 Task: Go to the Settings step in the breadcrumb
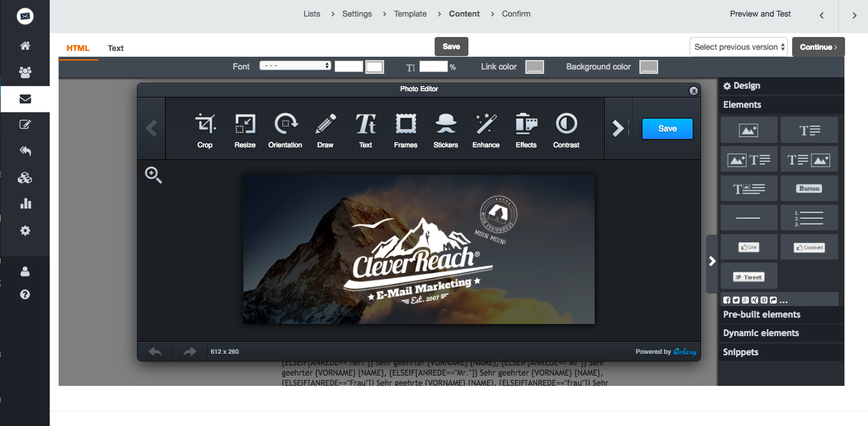(x=357, y=13)
